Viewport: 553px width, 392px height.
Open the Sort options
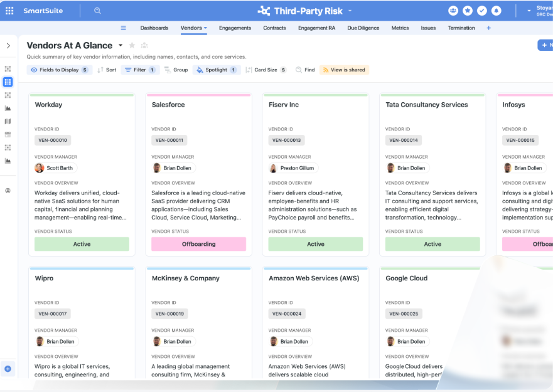pyautogui.click(x=107, y=70)
